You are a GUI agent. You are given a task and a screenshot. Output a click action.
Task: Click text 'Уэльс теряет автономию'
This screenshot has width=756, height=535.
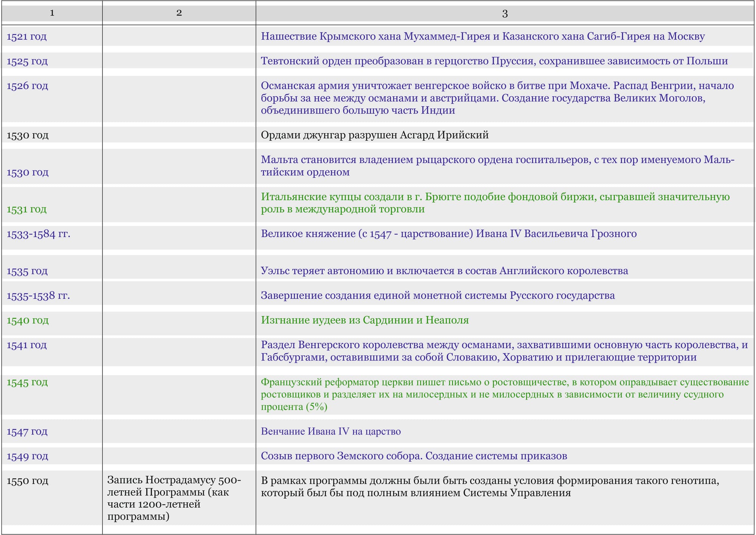pos(322,271)
